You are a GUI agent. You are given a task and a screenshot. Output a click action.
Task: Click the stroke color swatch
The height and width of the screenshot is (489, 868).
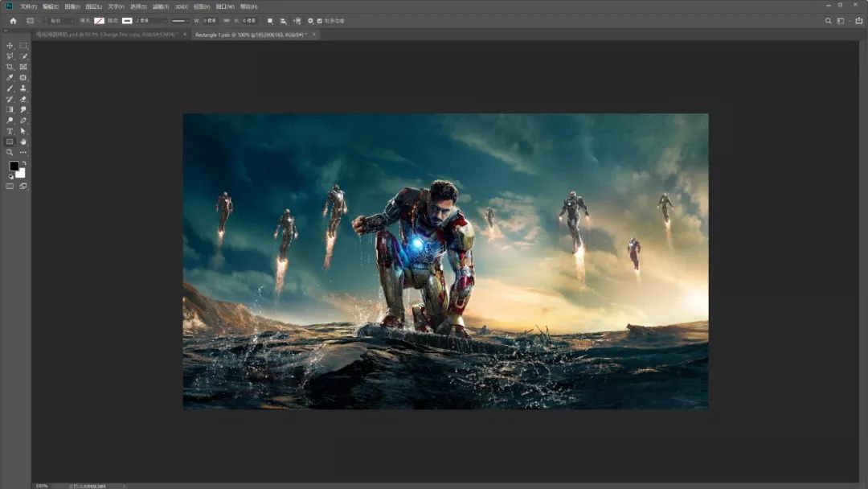tap(127, 21)
